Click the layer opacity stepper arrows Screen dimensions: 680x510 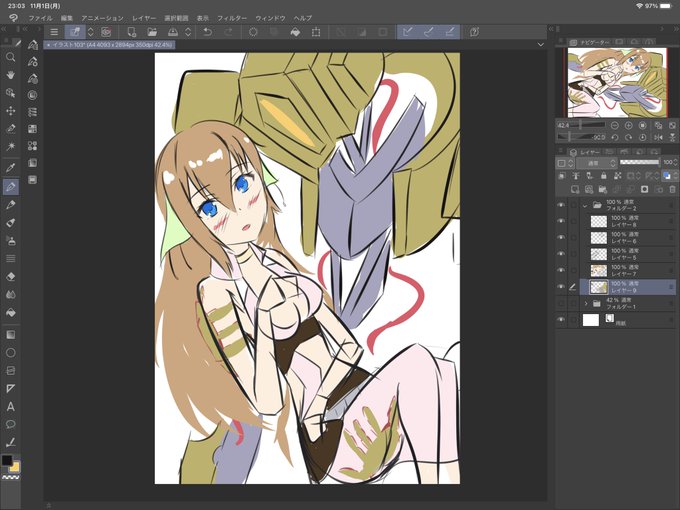pos(676,162)
